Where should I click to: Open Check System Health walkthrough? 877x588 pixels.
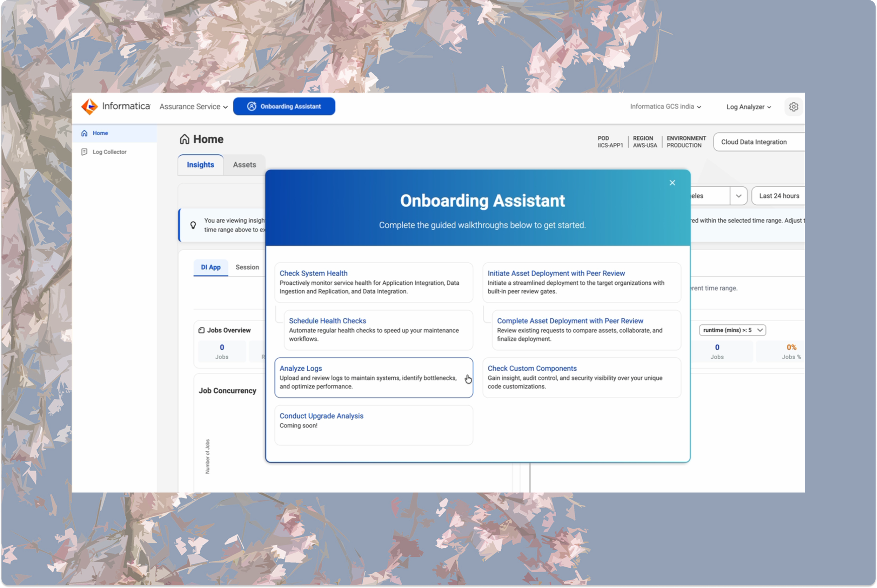374,282
